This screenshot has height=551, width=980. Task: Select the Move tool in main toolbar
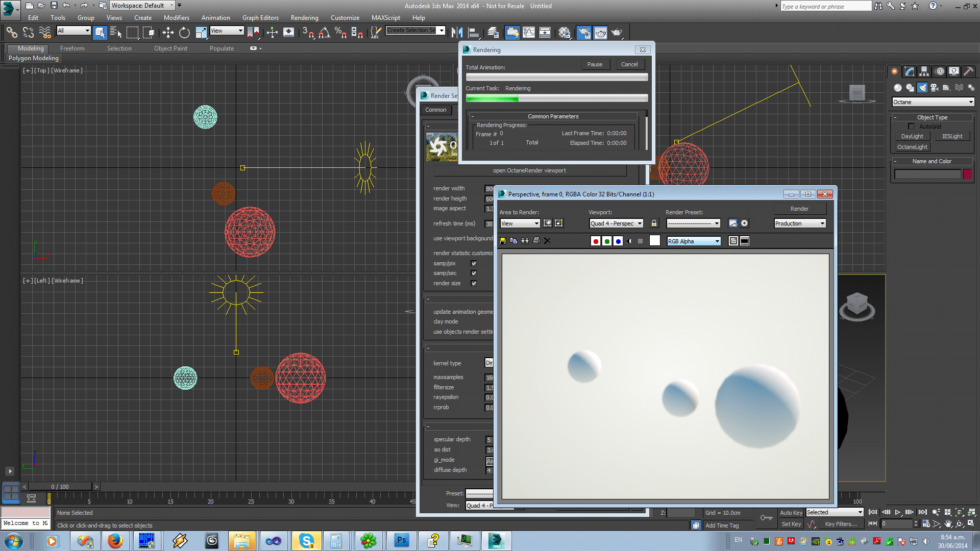168,33
